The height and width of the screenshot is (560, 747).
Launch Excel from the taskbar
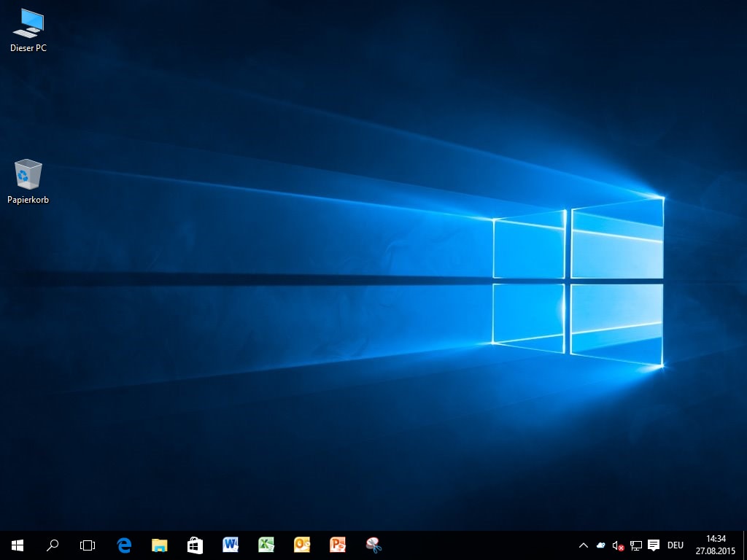(x=266, y=545)
